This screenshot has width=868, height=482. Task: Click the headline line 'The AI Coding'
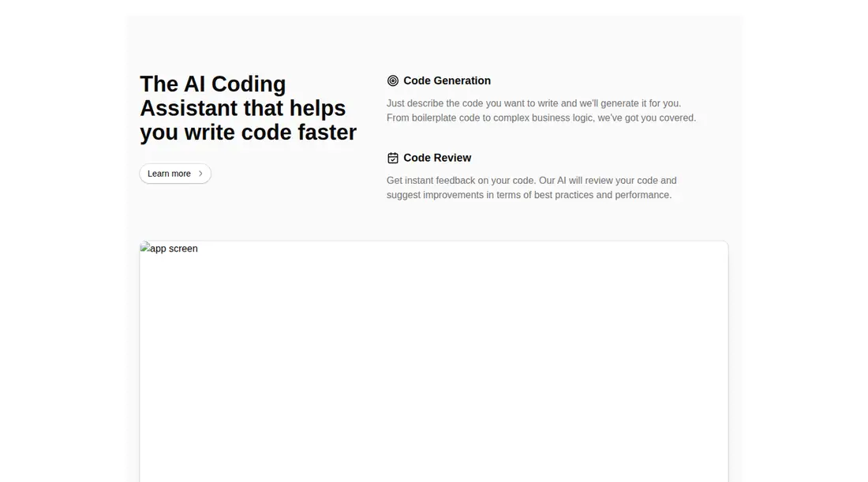pos(212,84)
